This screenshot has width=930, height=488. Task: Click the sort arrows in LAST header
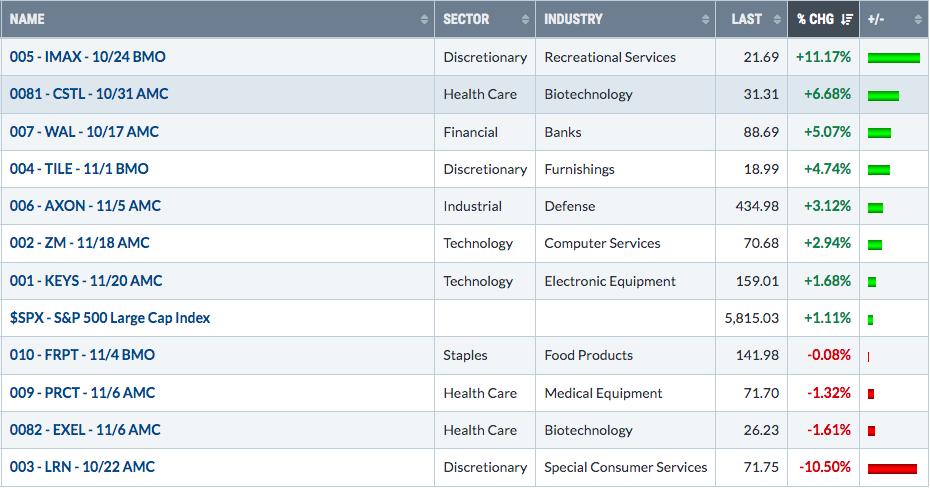(x=777, y=20)
